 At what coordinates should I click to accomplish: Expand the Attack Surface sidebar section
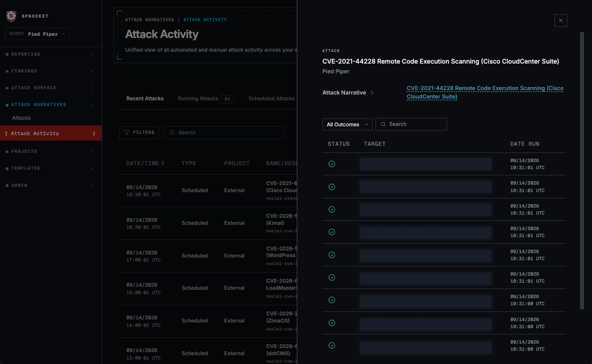[50, 88]
